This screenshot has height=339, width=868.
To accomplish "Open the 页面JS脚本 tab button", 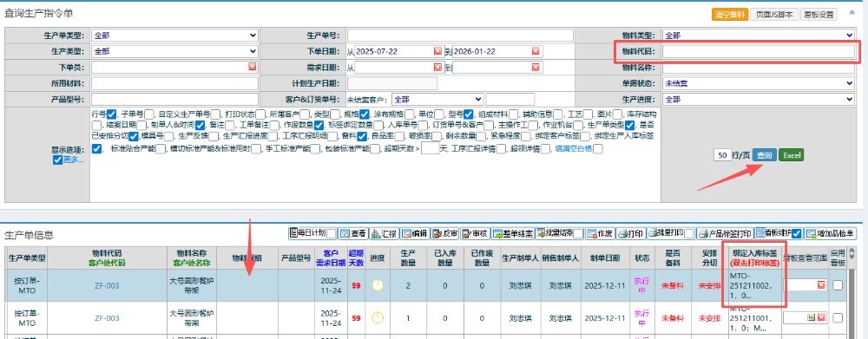I will click(774, 15).
